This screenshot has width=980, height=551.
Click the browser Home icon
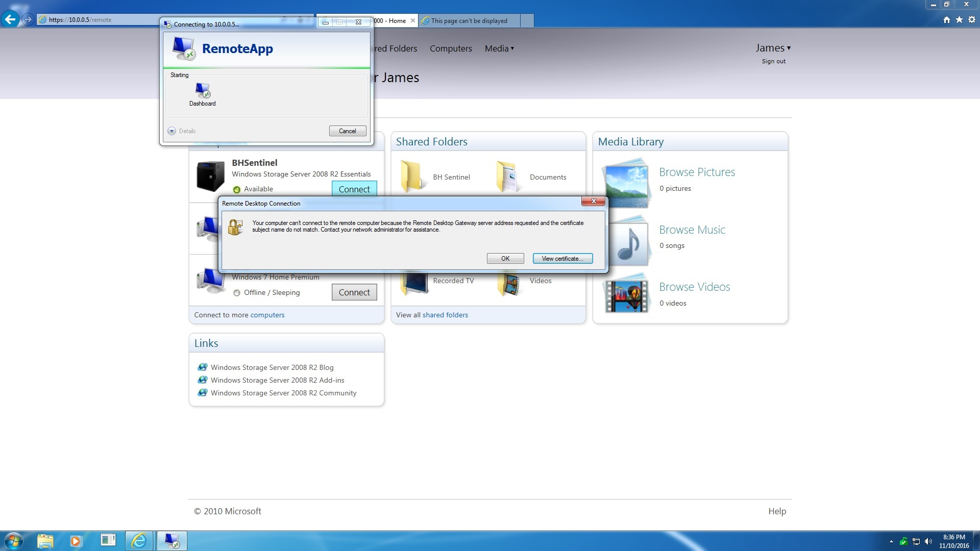point(947,20)
